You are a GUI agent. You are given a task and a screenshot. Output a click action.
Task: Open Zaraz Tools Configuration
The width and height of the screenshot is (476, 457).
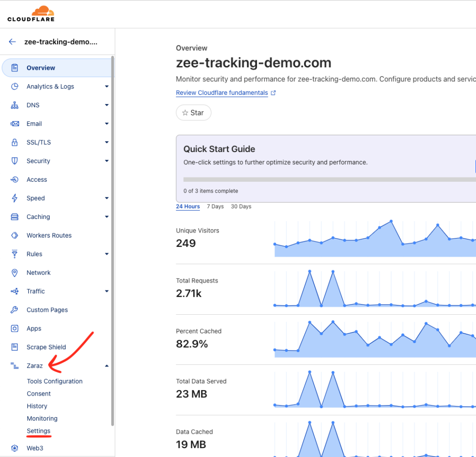pyautogui.click(x=55, y=381)
